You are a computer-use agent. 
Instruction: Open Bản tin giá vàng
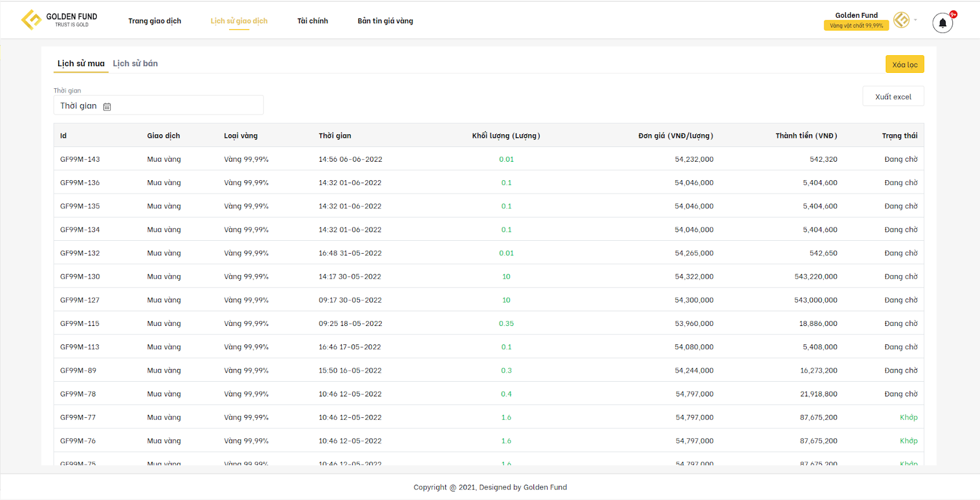pos(385,21)
